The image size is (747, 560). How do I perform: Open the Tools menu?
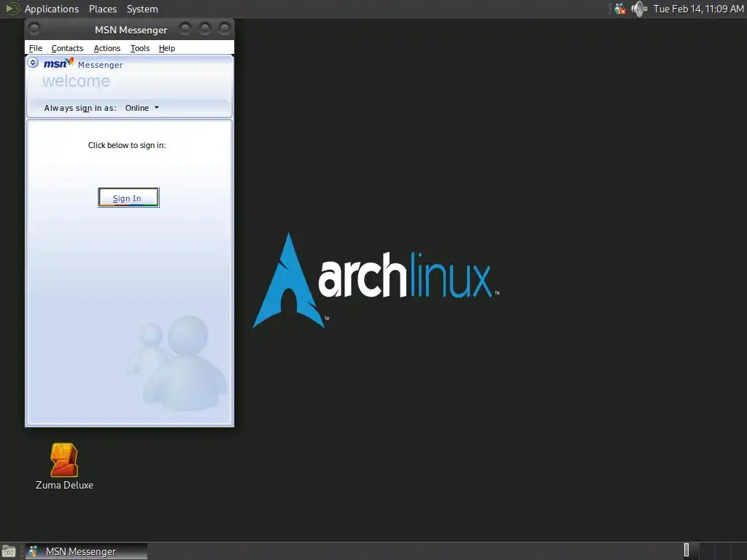(139, 48)
